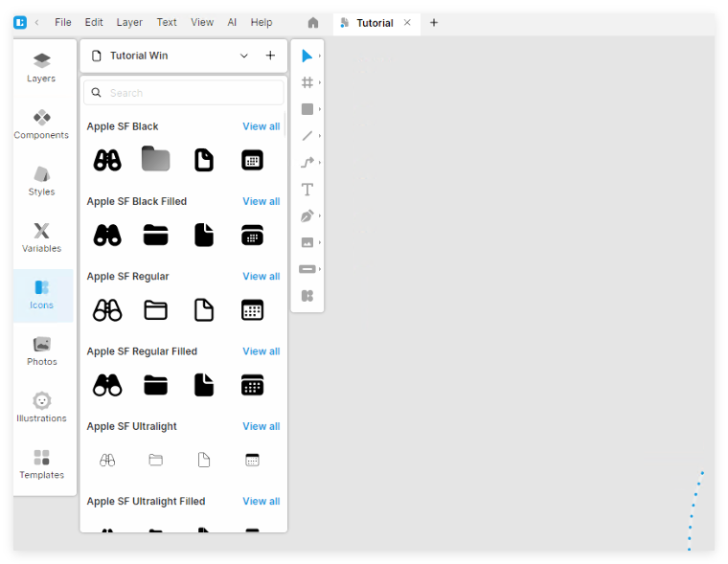Go to the Home tab icon
Viewport: 728px width, 564px height.
pyautogui.click(x=313, y=23)
